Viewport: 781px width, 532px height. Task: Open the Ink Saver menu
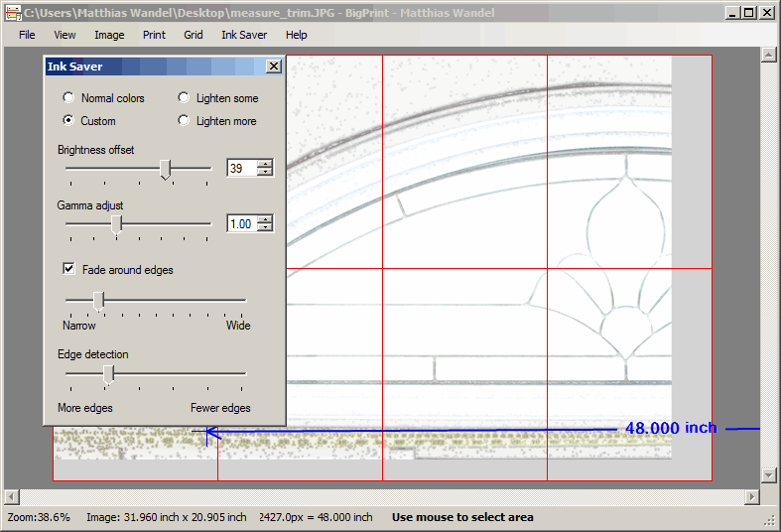tap(244, 35)
